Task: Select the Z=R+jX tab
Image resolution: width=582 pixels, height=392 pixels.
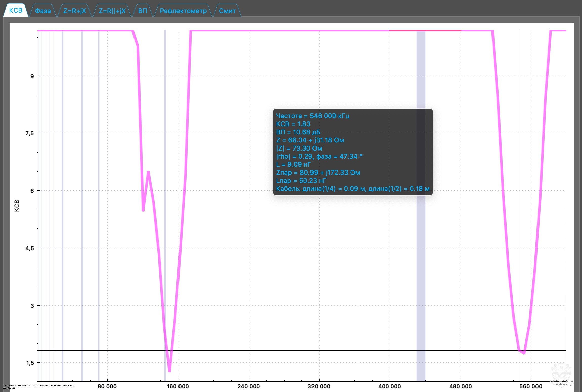Action: (x=75, y=11)
